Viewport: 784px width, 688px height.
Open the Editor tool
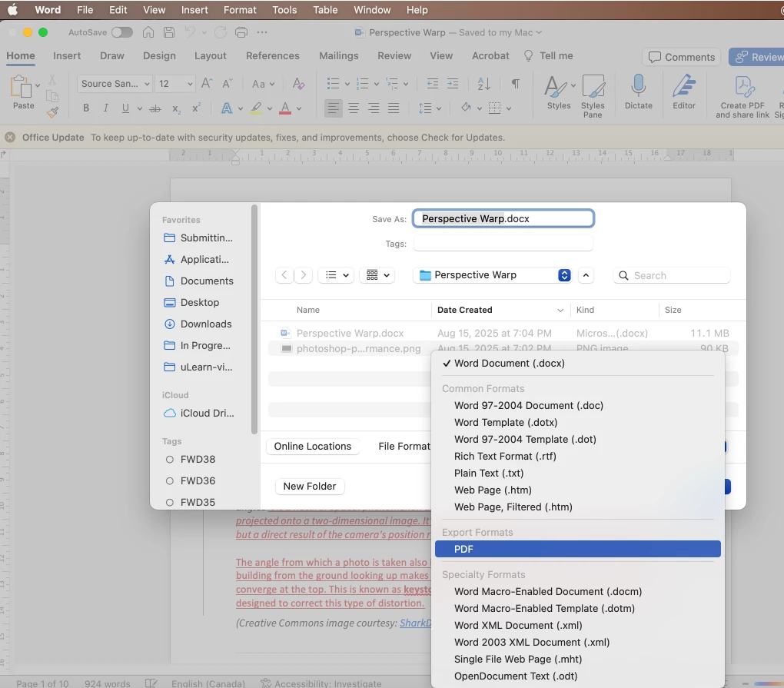pos(684,92)
